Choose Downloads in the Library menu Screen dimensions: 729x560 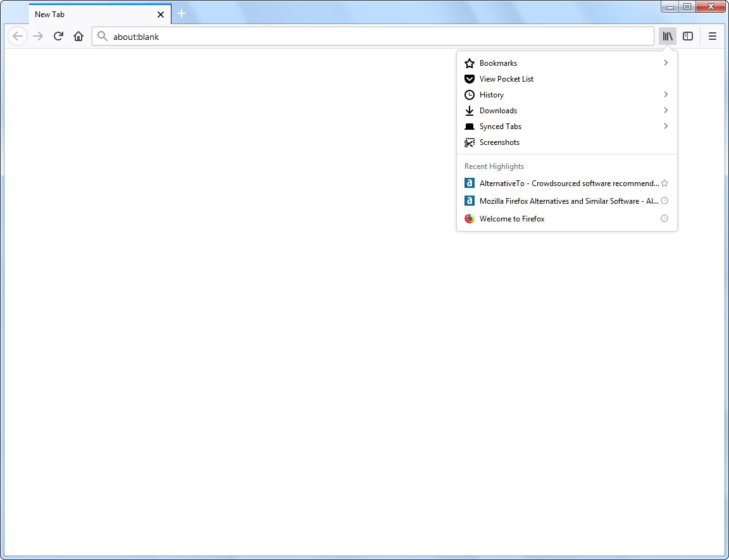[567, 111]
